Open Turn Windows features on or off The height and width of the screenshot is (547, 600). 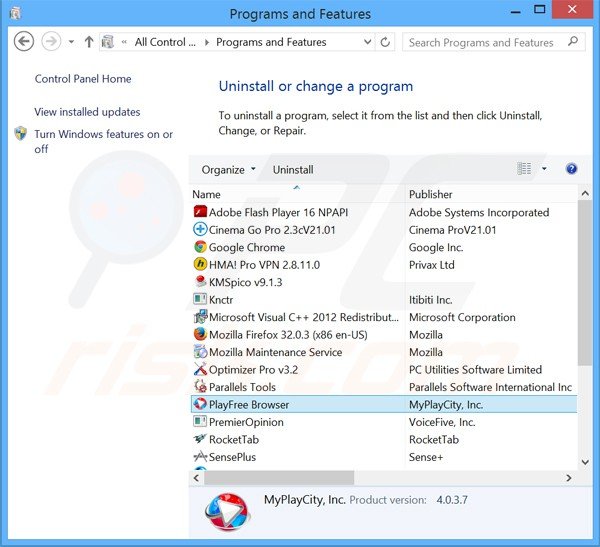coord(103,141)
